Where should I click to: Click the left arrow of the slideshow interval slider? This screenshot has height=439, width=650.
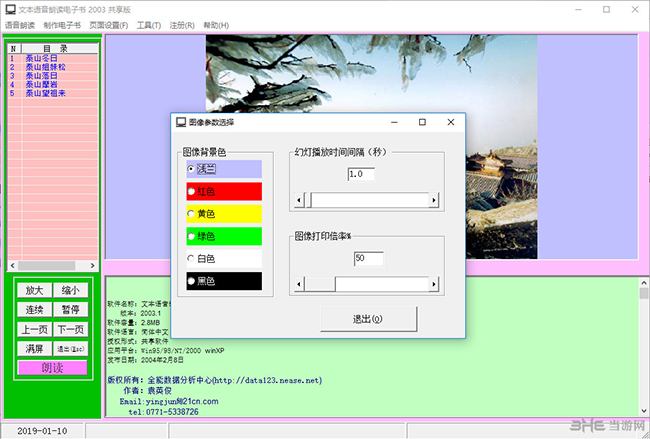(299, 200)
